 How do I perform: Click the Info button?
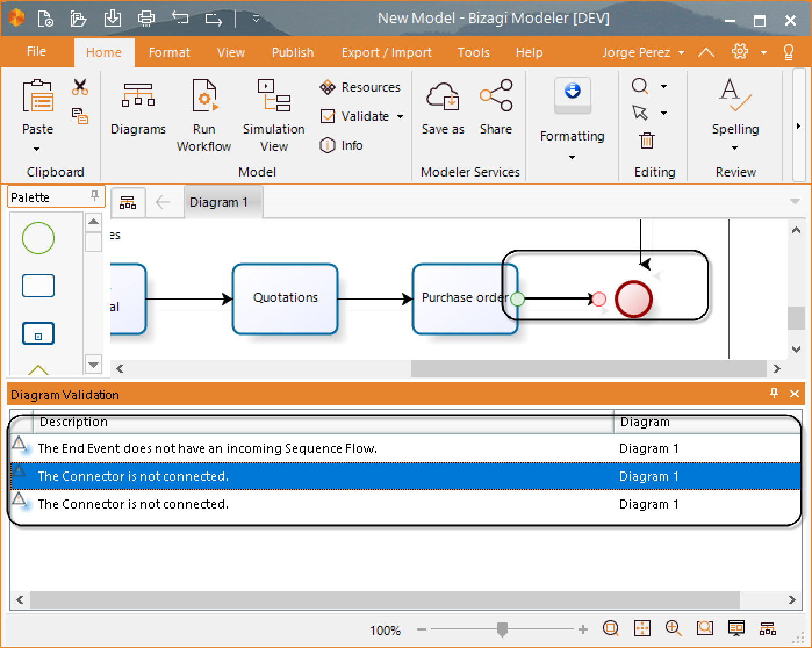tap(342, 145)
